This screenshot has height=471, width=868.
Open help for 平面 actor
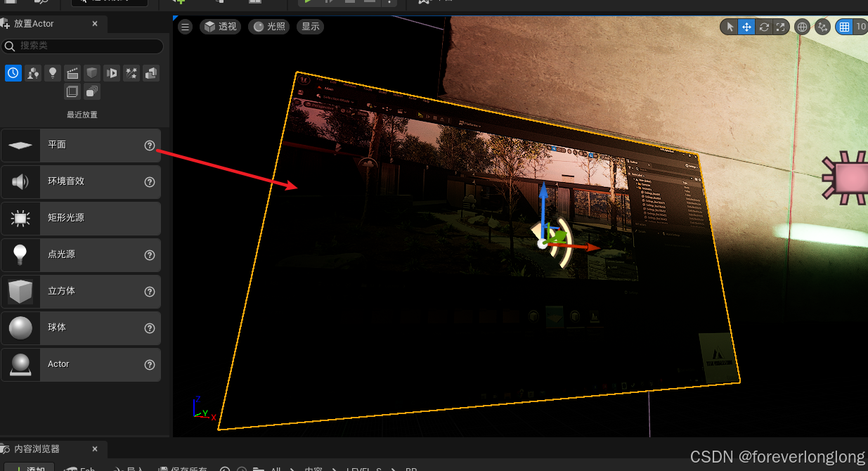click(x=150, y=146)
